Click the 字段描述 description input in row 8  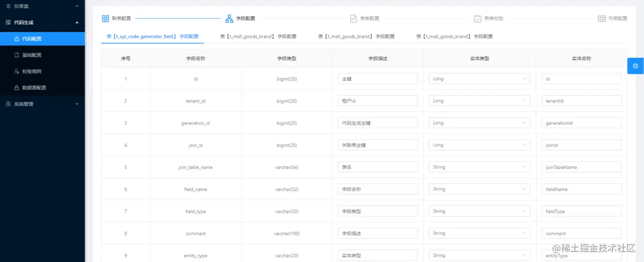(378, 233)
